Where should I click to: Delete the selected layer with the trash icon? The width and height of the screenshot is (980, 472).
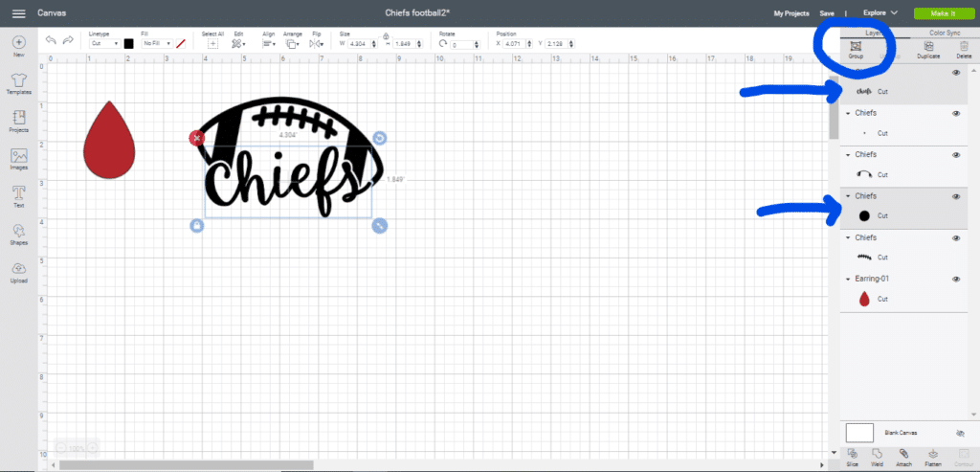click(x=964, y=48)
